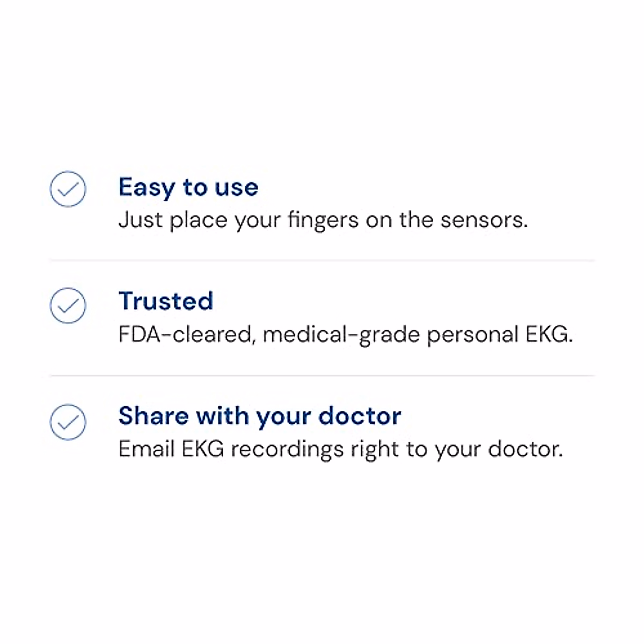Click the checkmark icon beside Easy to use
The height and width of the screenshot is (644, 644).
click(68, 189)
